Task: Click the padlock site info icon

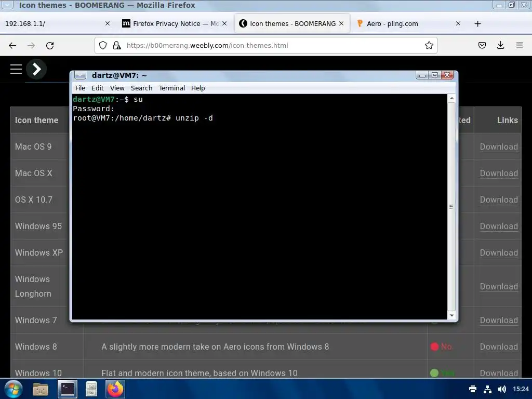Action: [x=117, y=46]
